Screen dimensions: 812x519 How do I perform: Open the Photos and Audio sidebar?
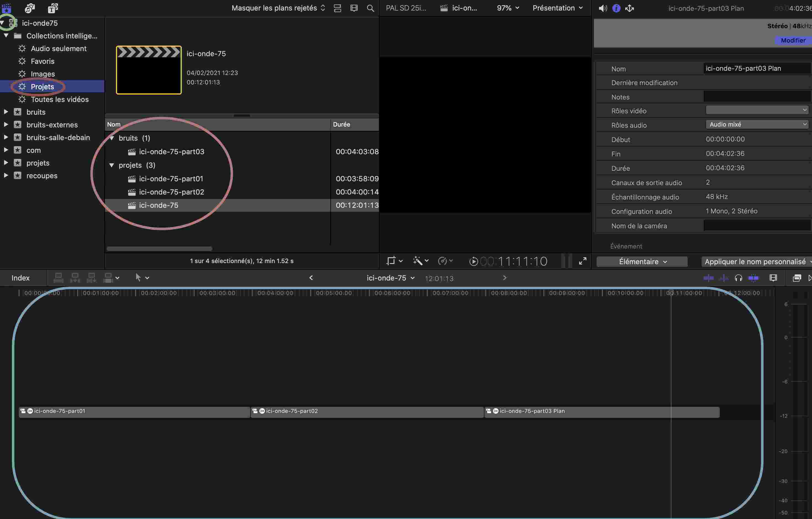coord(30,8)
